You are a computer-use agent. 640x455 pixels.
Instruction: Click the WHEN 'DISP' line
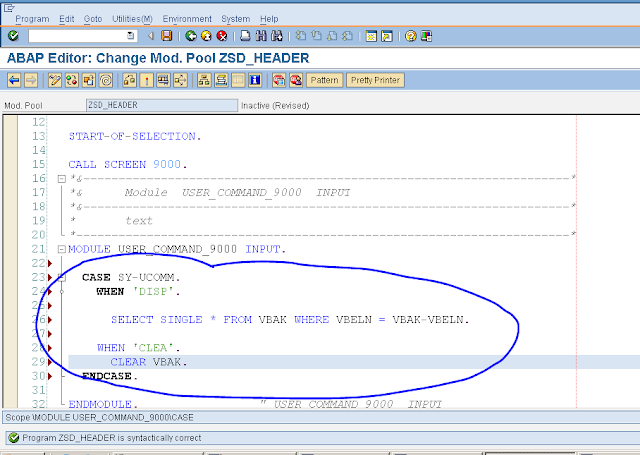coord(138,291)
